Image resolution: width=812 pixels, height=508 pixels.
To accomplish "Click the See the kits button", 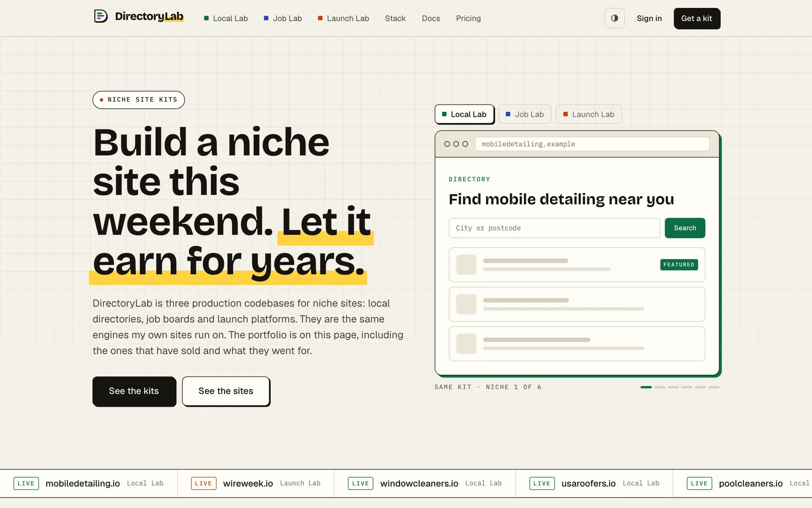I will click(x=134, y=391).
